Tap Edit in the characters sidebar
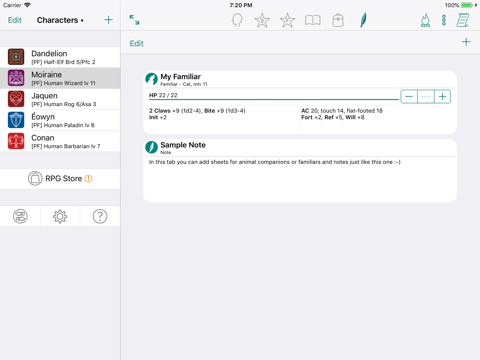This screenshot has width=480, height=360. (15, 20)
